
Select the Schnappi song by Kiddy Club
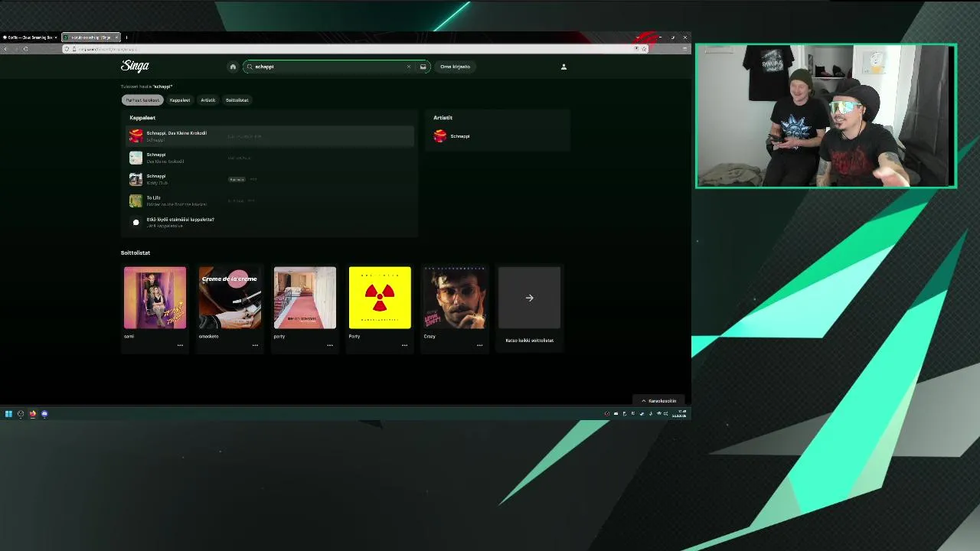pyautogui.click(x=269, y=179)
